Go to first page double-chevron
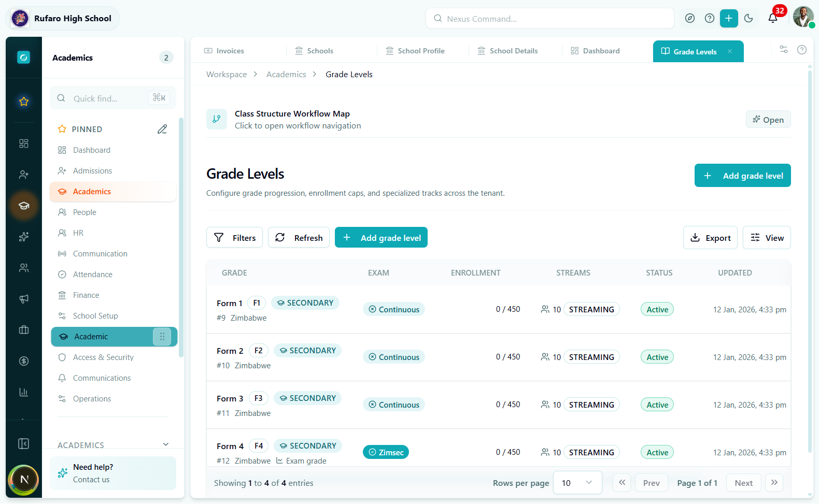The image size is (819, 504). click(622, 483)
